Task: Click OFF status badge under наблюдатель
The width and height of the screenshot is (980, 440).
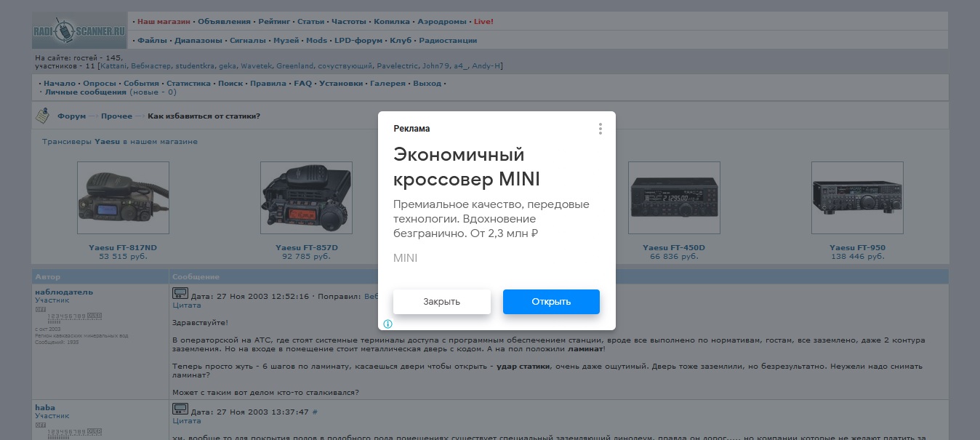Action: [41, 309]
